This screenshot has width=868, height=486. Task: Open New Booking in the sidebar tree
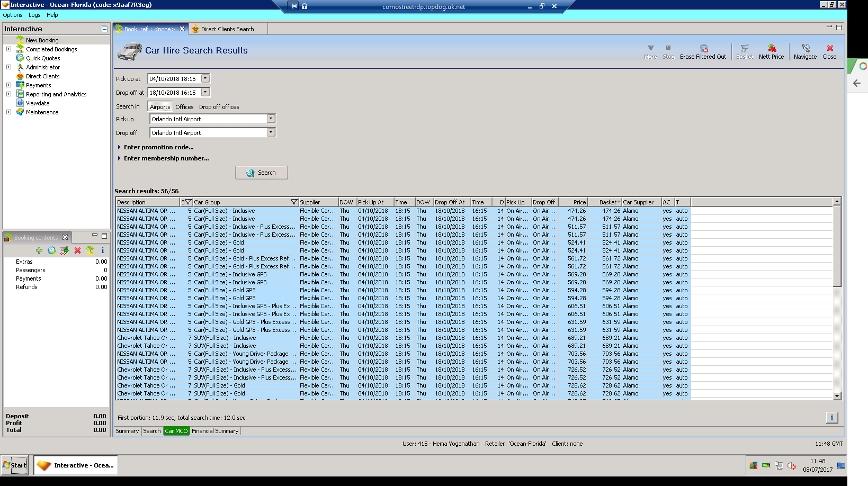tap(42, 40)
